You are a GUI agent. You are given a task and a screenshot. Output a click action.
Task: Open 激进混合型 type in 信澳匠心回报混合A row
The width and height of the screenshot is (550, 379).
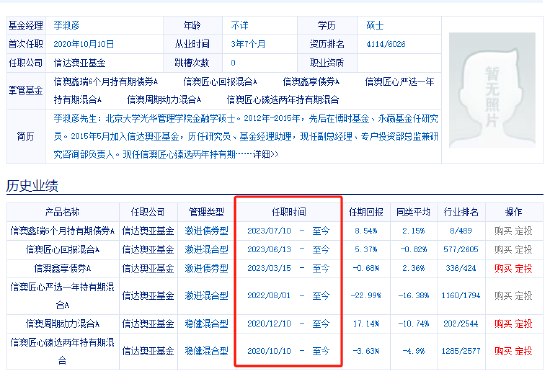207,250
